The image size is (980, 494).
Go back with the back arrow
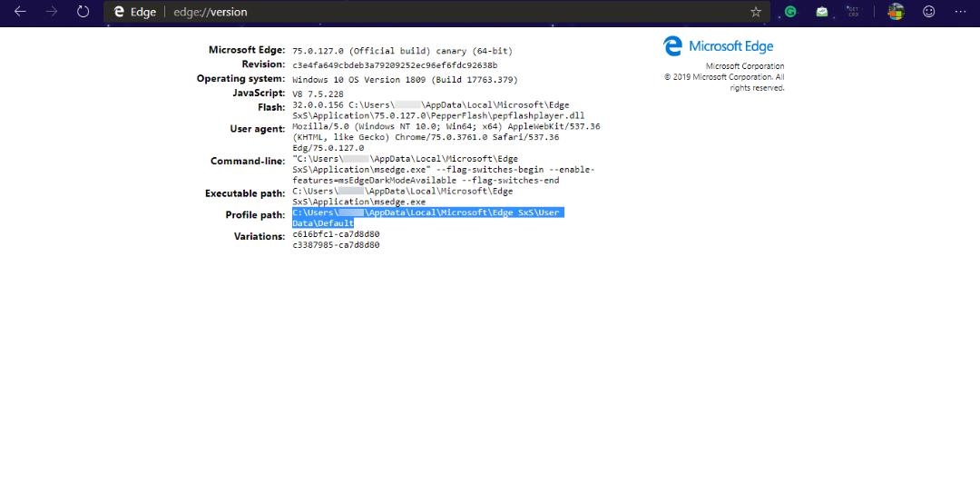coord(20,12)
